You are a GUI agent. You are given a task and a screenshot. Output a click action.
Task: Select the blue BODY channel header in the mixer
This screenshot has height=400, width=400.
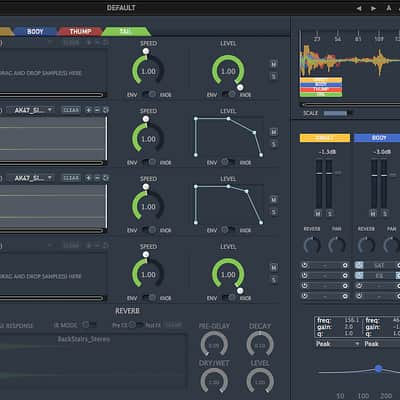(x=377, y=138)
